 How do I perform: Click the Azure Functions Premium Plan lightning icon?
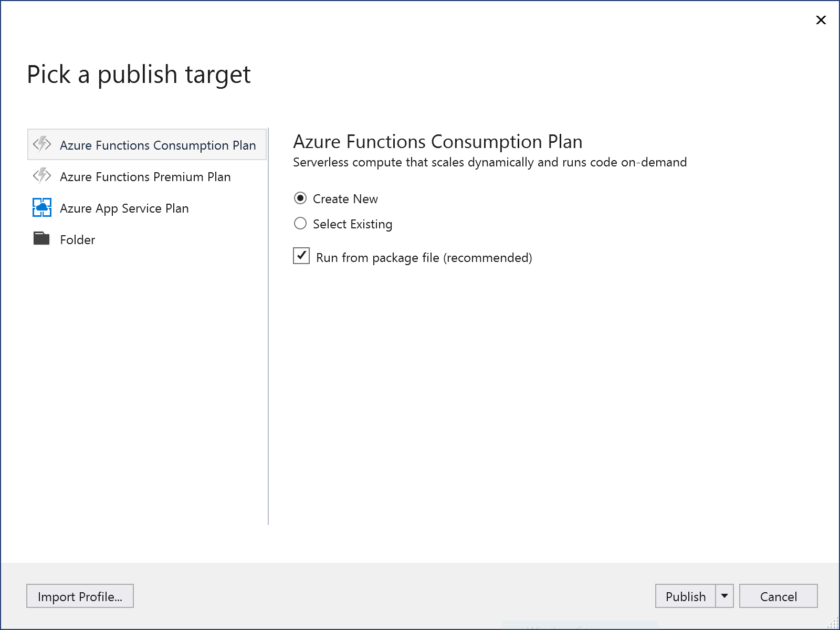42,175
